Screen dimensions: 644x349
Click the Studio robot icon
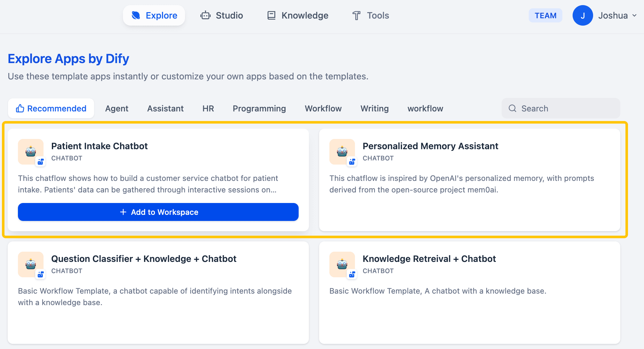click(x=205, y=15)
